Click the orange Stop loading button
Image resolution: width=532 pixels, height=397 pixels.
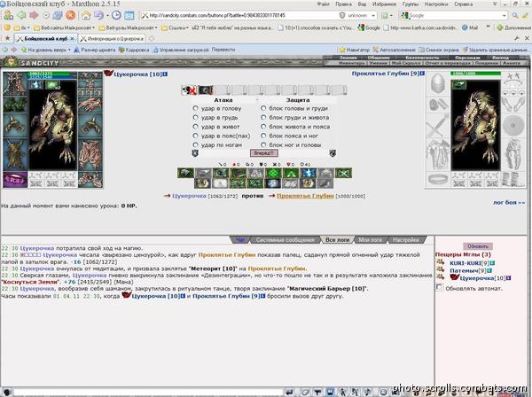point(70,15)
